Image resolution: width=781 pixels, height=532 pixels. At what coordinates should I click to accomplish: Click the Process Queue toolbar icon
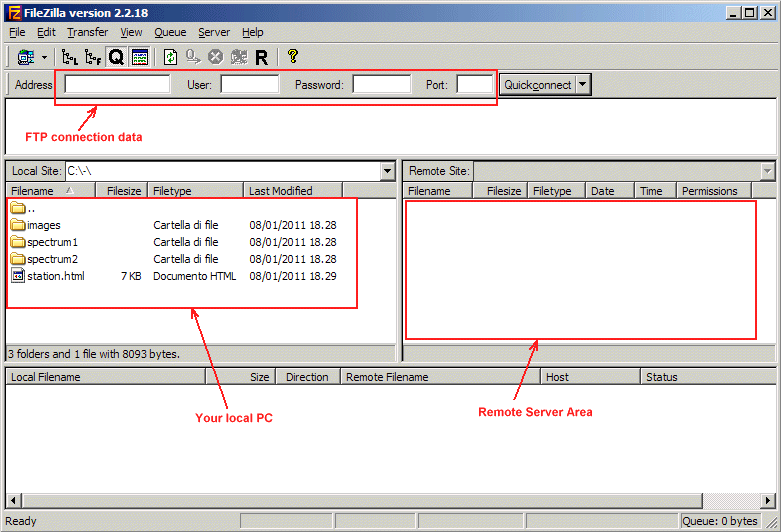click(x=193, y=57)
